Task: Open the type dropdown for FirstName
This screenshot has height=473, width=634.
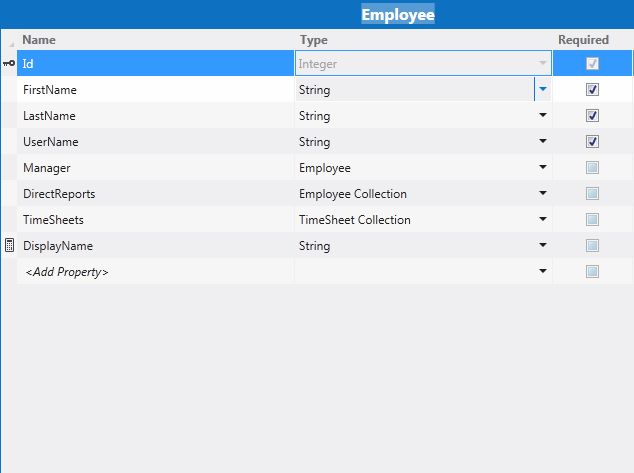Action: (543, 89)
